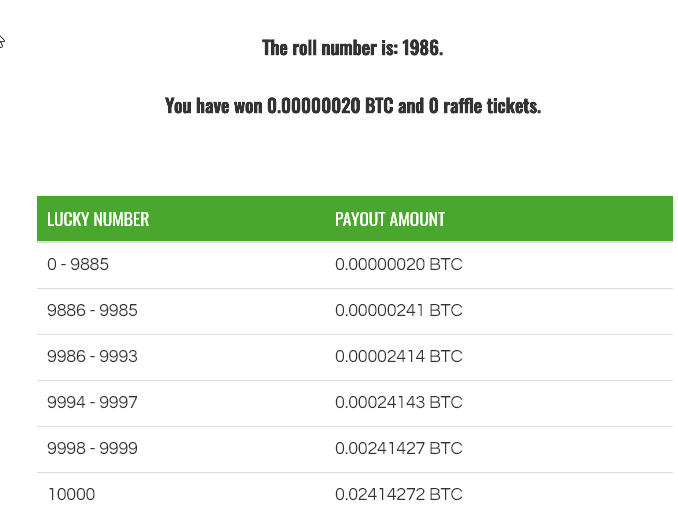This screenshot has width=678, height=532.
Task: Click the PAYOUT AMOUNT column header
Action: tap(390, 219)
